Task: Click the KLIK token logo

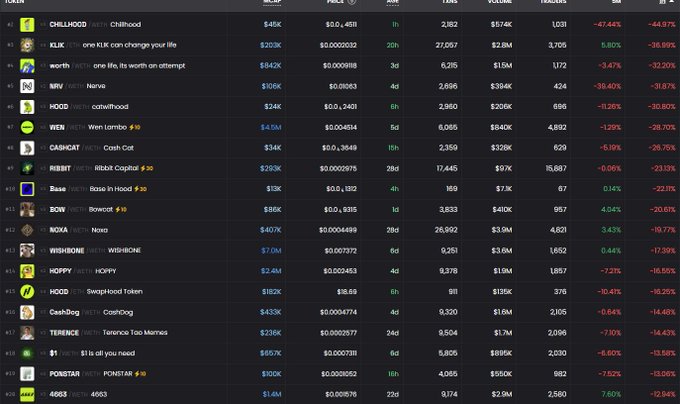Action: 27,45
